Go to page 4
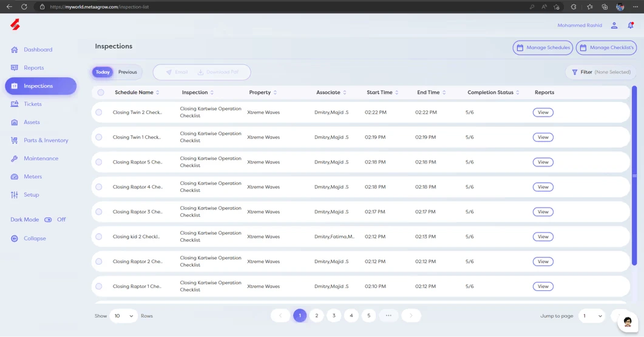The height and width of the screenshot is (337, 644). 351,316
